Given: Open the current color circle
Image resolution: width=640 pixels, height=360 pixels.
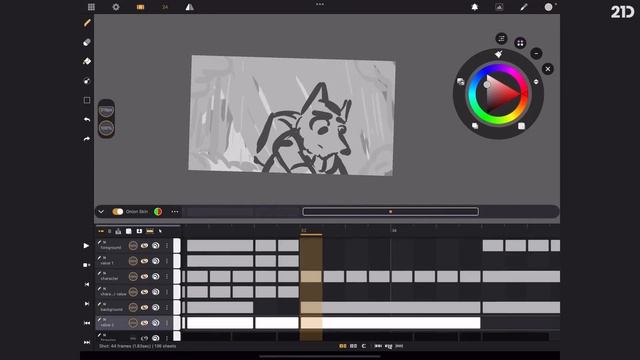Looking at the screenshot, I should pyautogui.click(x=549, y=7).
